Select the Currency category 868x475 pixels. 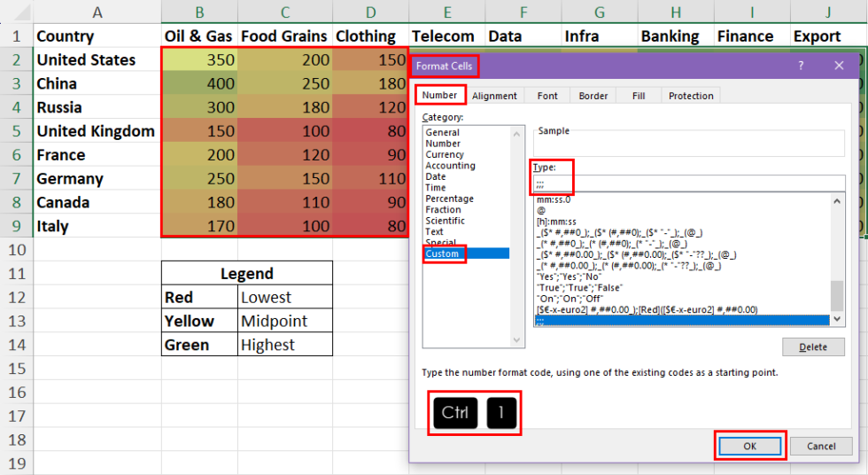445,154
